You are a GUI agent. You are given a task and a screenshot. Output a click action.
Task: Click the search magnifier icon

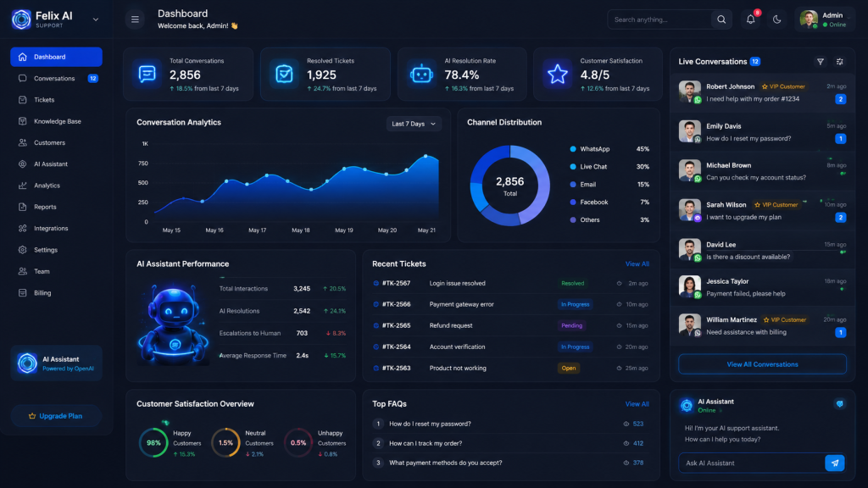[721, 19]
